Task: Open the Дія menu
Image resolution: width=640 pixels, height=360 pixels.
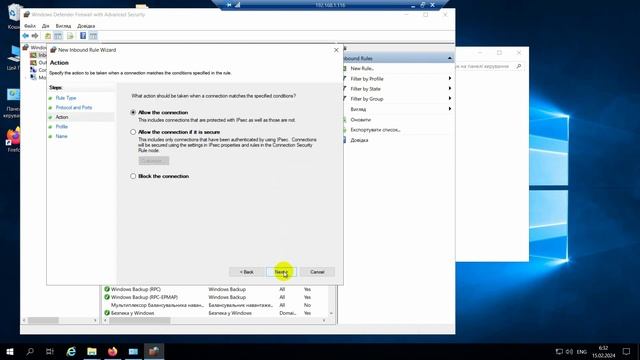Action: (x=45, y=26)
